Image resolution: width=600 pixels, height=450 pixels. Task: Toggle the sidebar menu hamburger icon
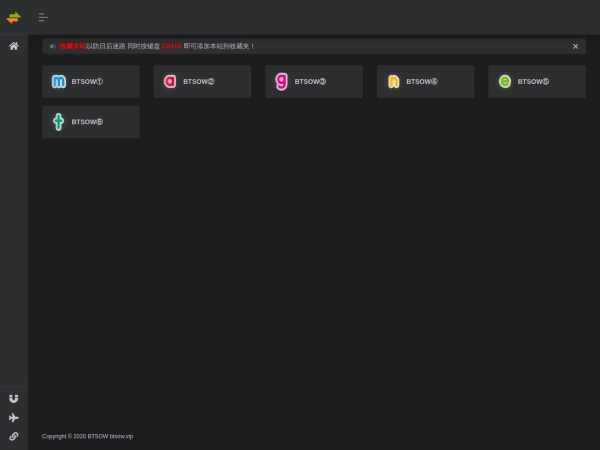tap(43, 17)
